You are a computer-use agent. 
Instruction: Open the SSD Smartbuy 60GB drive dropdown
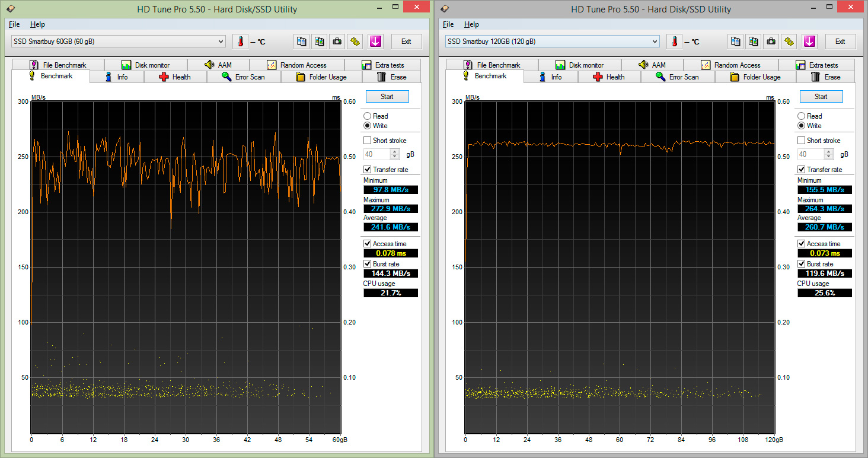point(119,42)
